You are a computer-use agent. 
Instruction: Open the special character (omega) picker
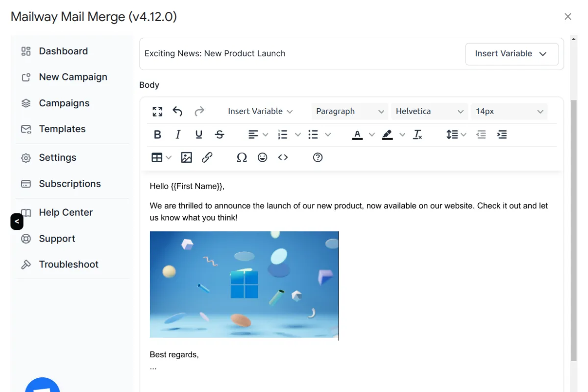coord(242,157)
